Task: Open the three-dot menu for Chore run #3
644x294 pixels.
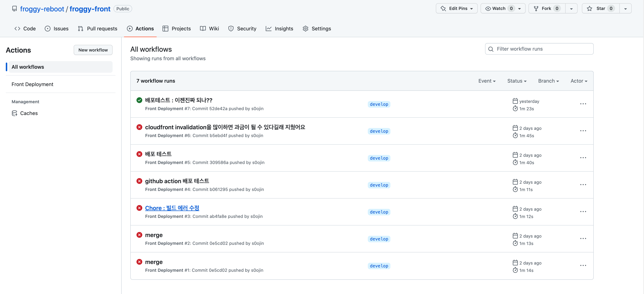Action: [x=583, y=212]
